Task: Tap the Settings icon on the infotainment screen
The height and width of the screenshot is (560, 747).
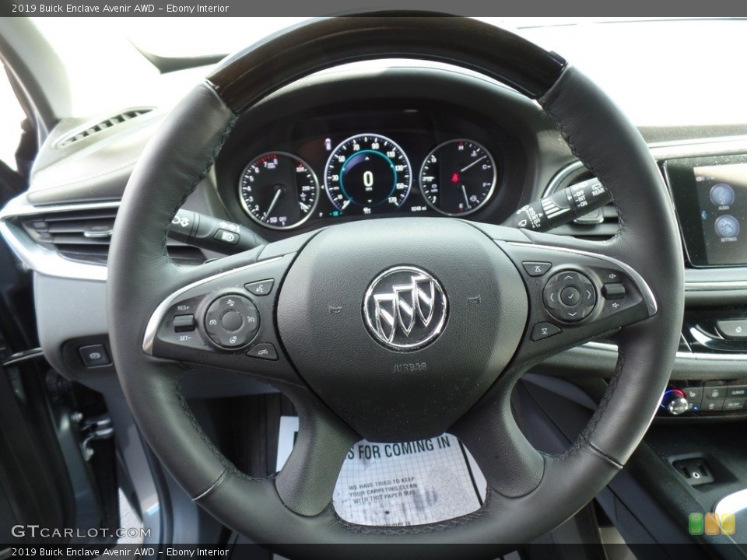Action: [x=728, y=229]
